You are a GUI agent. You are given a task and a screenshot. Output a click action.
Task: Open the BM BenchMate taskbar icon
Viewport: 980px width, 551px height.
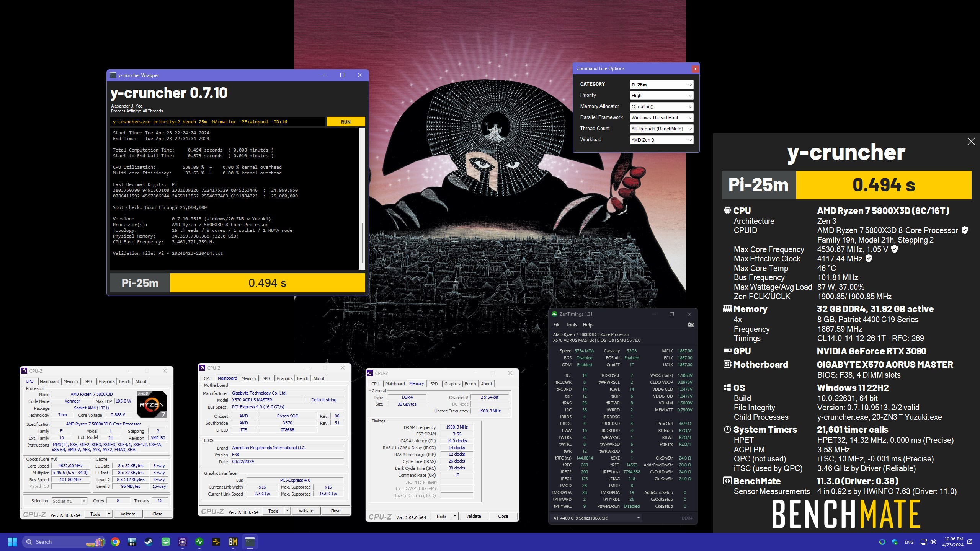[x=233, y=542]
